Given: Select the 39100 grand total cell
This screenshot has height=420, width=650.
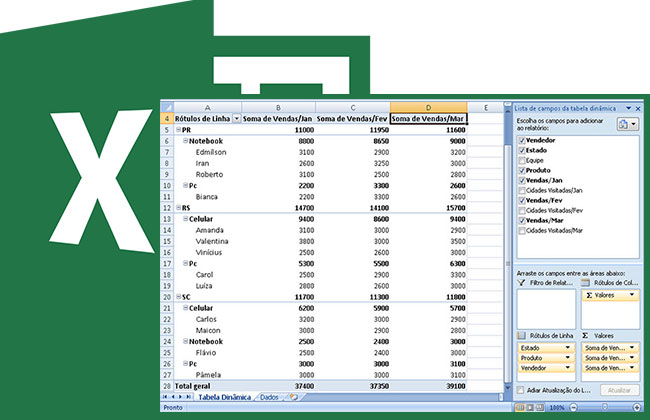Looking at the screenshot, I should (429, 386).
